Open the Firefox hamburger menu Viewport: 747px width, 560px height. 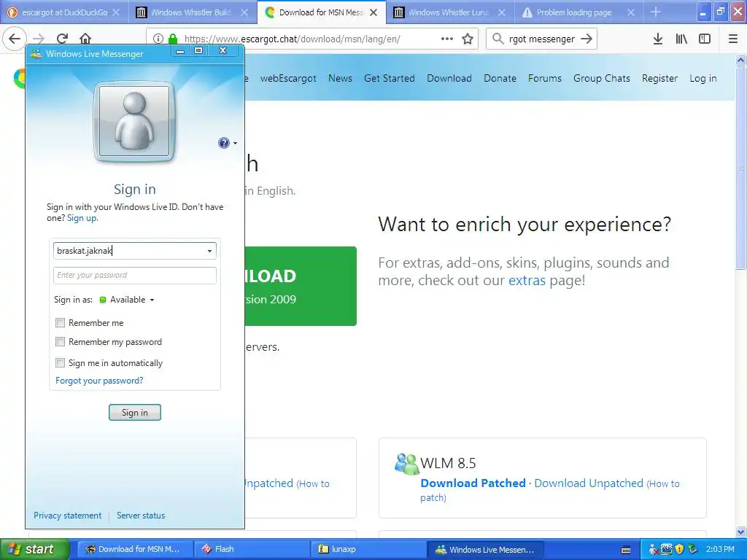(x=733, y=39)
